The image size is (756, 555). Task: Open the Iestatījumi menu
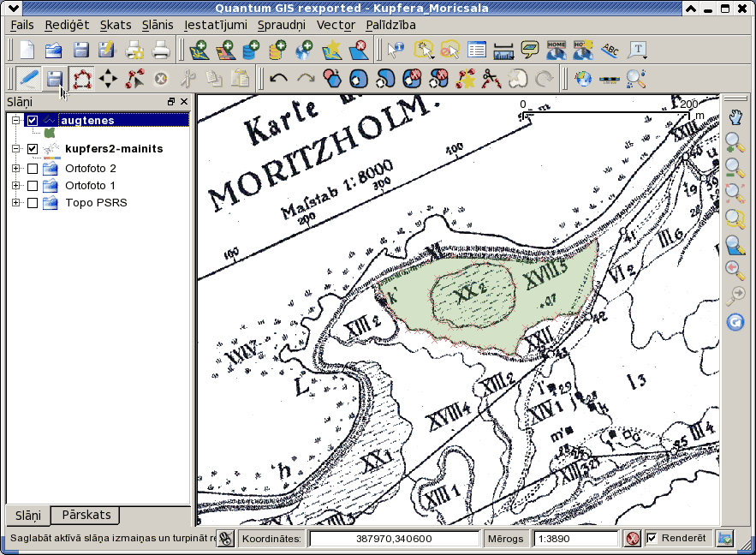tap(216, 25)
